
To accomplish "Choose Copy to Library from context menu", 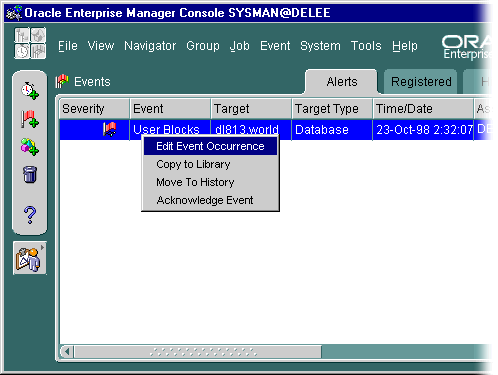I will tap(210, 164).
